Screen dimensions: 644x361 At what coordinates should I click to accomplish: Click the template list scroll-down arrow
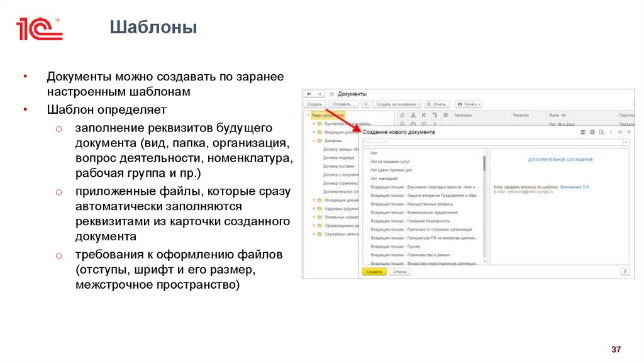coord(484,262)
